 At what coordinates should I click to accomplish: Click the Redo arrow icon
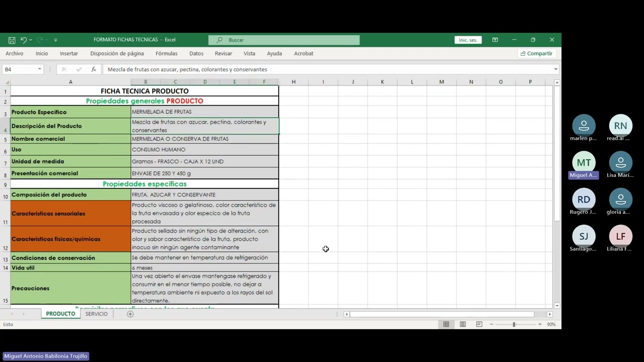click(40, 40)
